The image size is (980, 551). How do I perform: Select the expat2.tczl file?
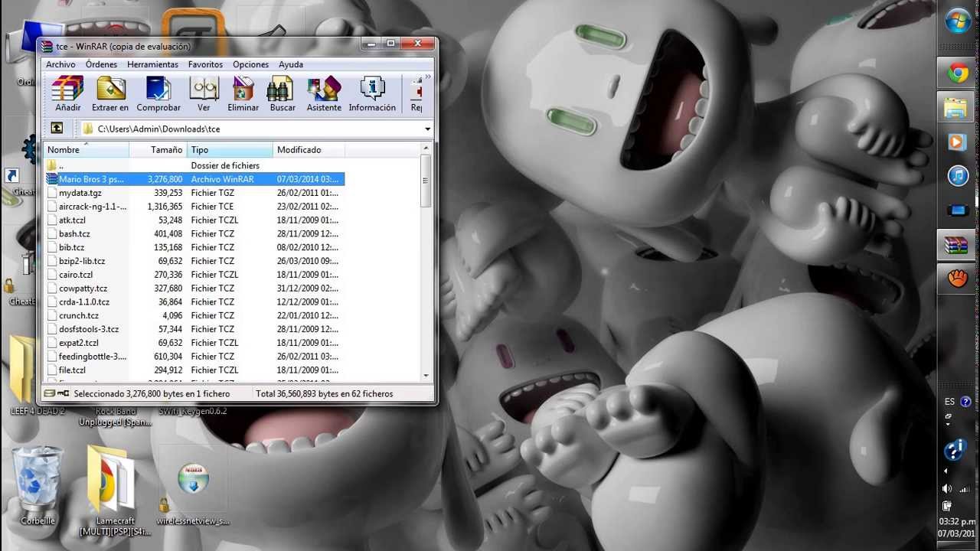tap(194, 343)
